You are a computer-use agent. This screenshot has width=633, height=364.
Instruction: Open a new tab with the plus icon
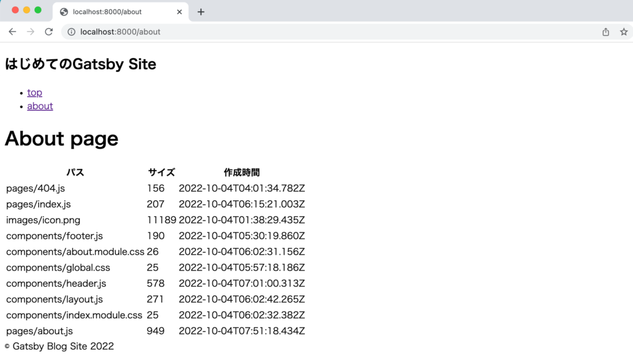(x=200, y=11)
